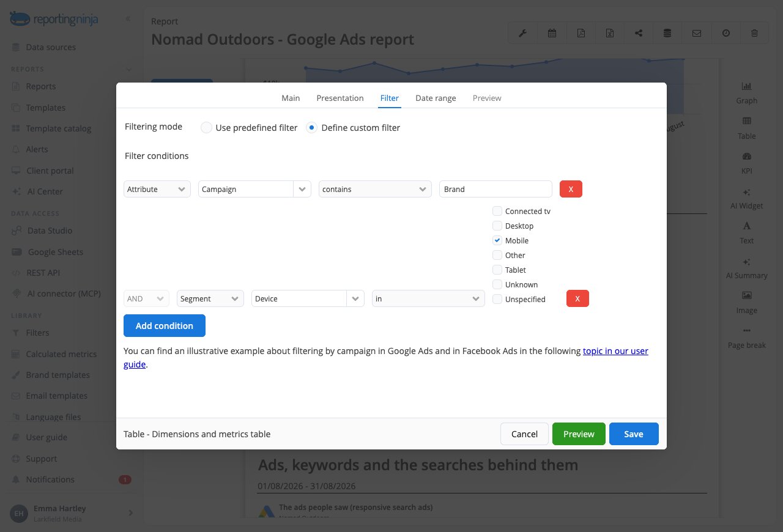Open report settings wrench icon
The height and width of the screenshot is (532, 783).
(x=522, y=33)
